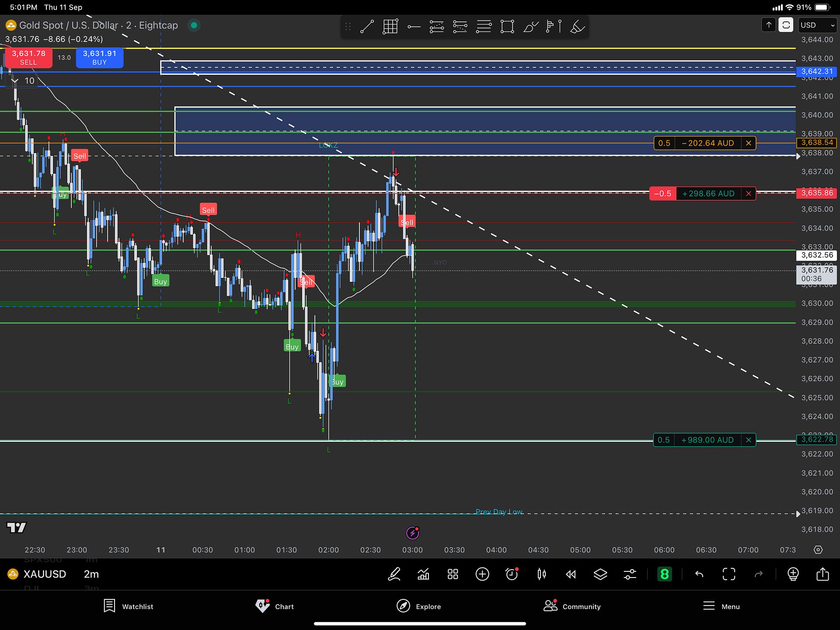
Task: Open the object tree layers icon
Action: [600, 574]
